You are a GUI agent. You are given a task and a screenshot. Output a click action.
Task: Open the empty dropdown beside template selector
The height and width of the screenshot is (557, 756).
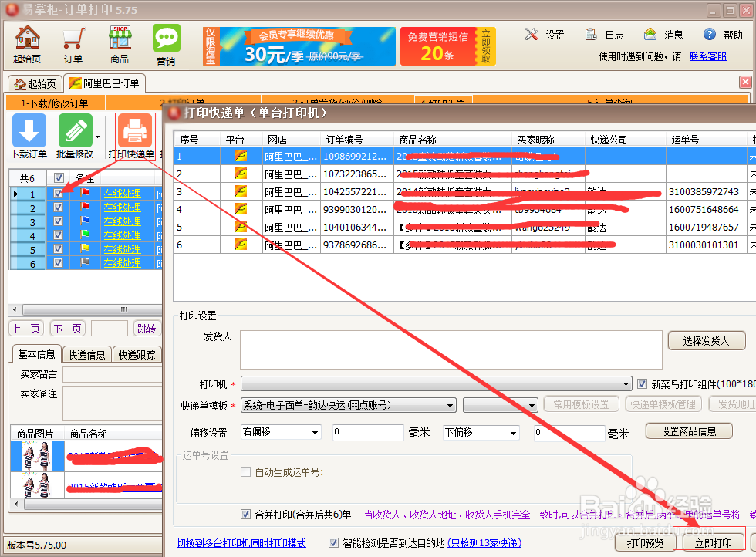500,405
